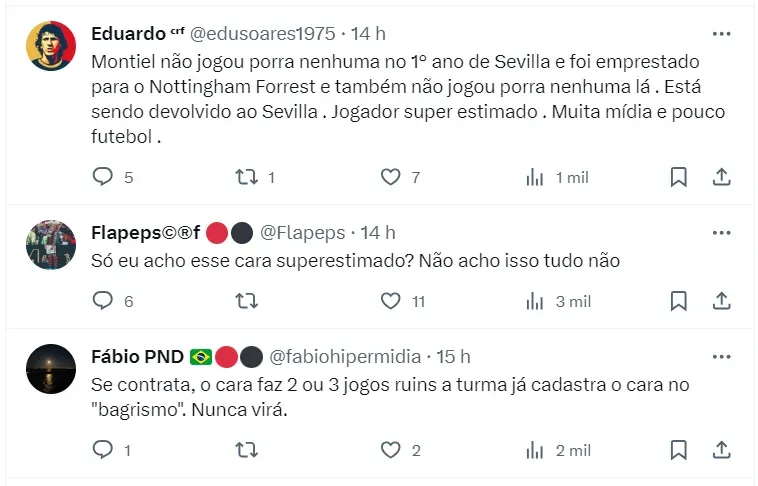
Task: Reply to Eduardo's tweet about Montiel
Action: (103, 177)
